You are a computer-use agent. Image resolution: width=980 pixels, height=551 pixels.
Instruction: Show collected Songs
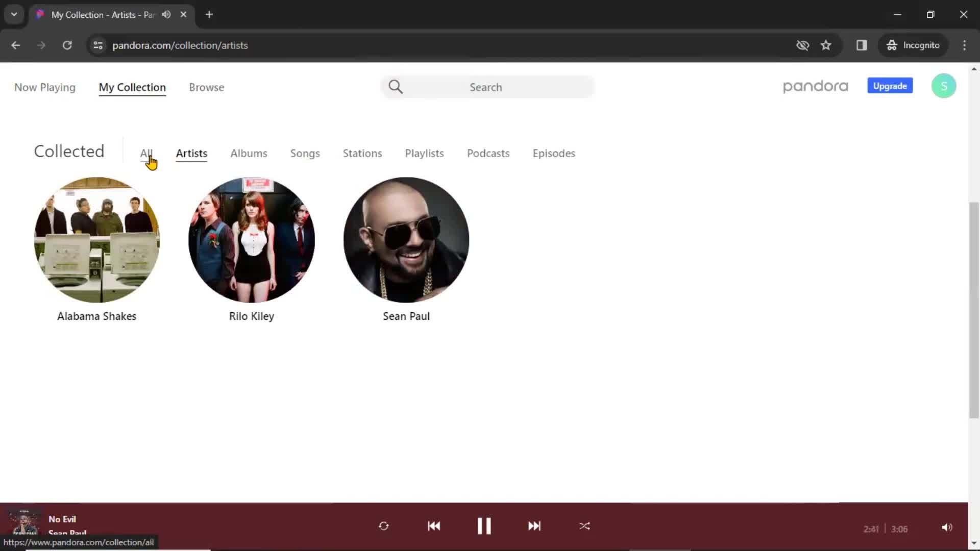(x=305, y=153)
